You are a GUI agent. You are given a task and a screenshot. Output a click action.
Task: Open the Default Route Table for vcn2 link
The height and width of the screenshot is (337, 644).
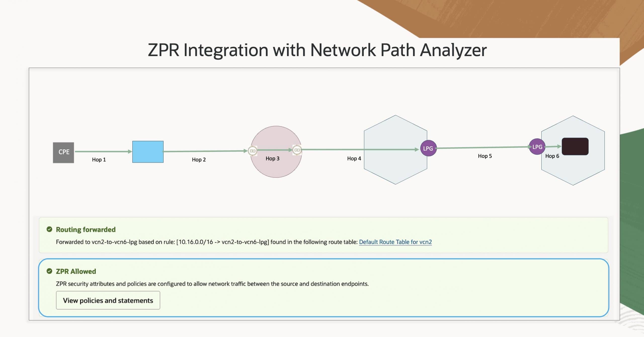click(x=396, y=242)
